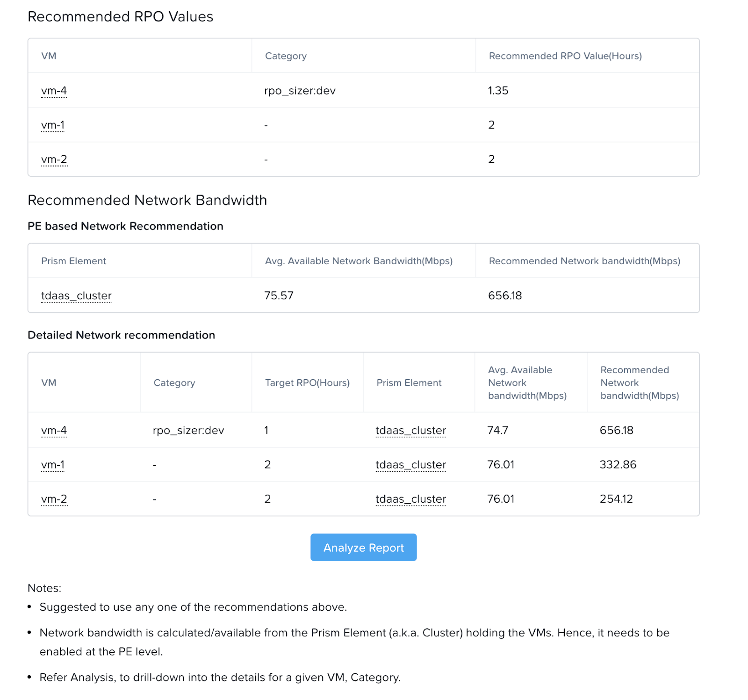Open tdaas_cluster link in the detailed vm-2 row
The width and height of the screenshot is (748, 700).
410,499
